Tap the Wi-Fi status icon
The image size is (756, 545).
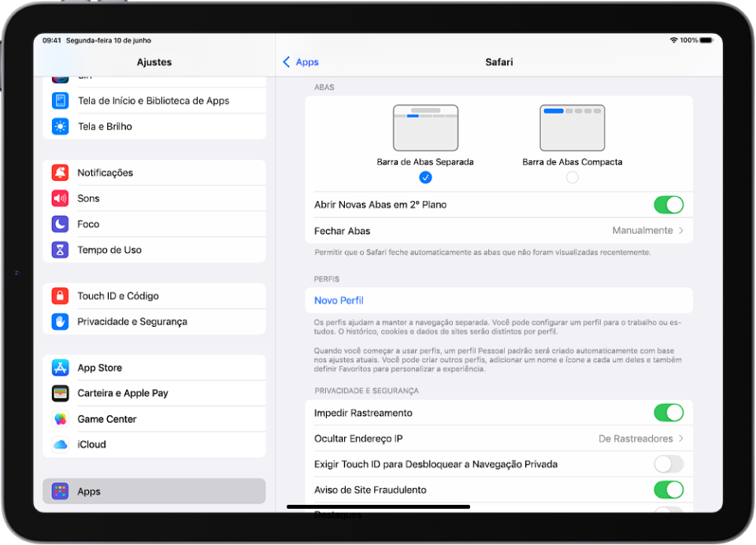[673, 40]
